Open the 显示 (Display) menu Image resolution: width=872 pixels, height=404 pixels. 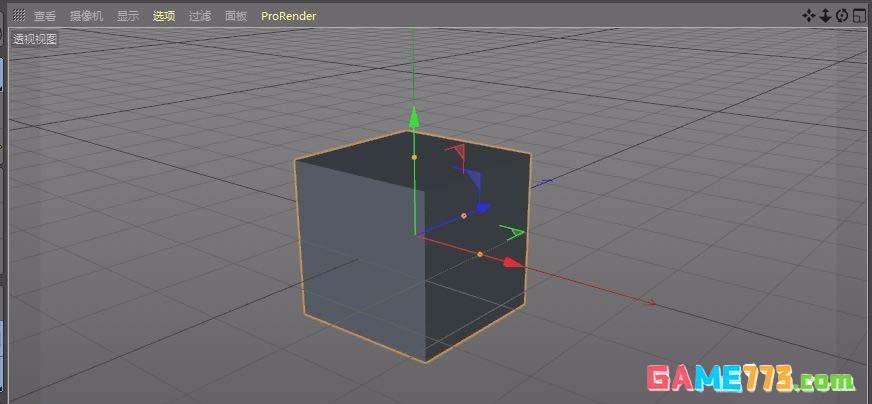click(128, 16)
